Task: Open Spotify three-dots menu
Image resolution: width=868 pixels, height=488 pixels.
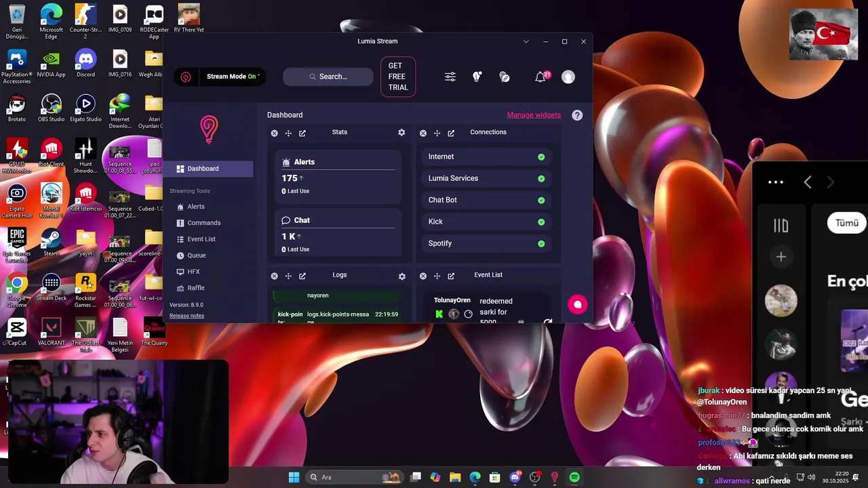Action: 776,182
